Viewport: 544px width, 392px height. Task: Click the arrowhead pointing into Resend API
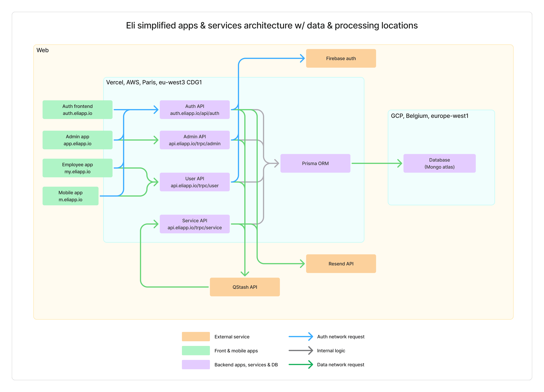coord(302,264)
